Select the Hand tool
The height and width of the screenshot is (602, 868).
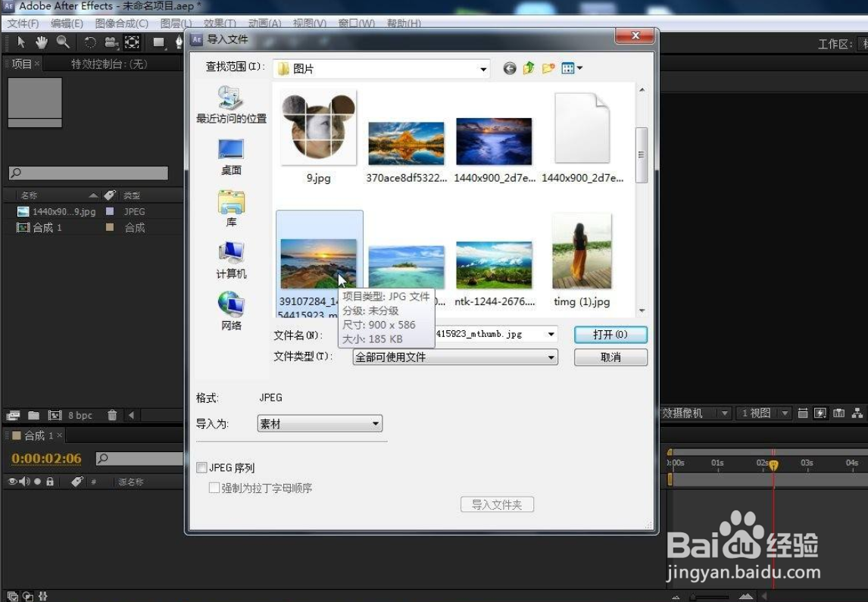click(42, 42)
